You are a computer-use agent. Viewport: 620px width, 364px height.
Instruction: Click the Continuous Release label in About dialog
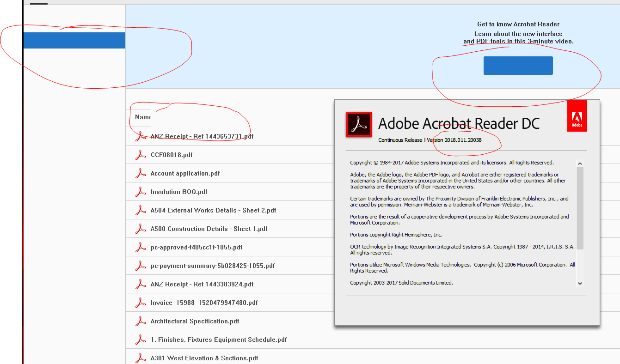point(400,140)
